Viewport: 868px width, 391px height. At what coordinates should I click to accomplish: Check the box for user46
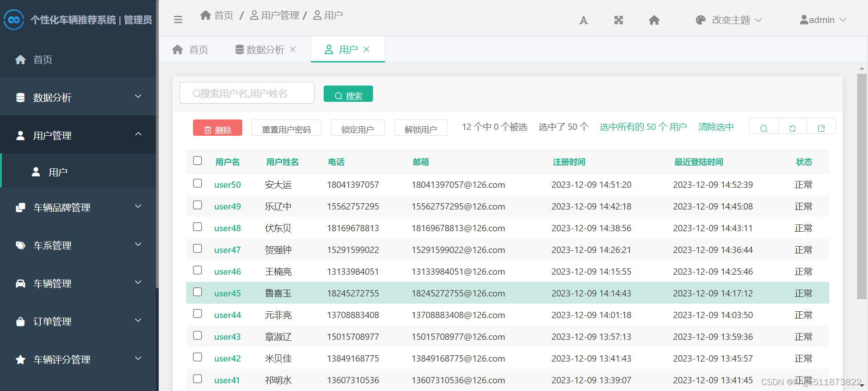pyautogui.click(x=198, y=270)
